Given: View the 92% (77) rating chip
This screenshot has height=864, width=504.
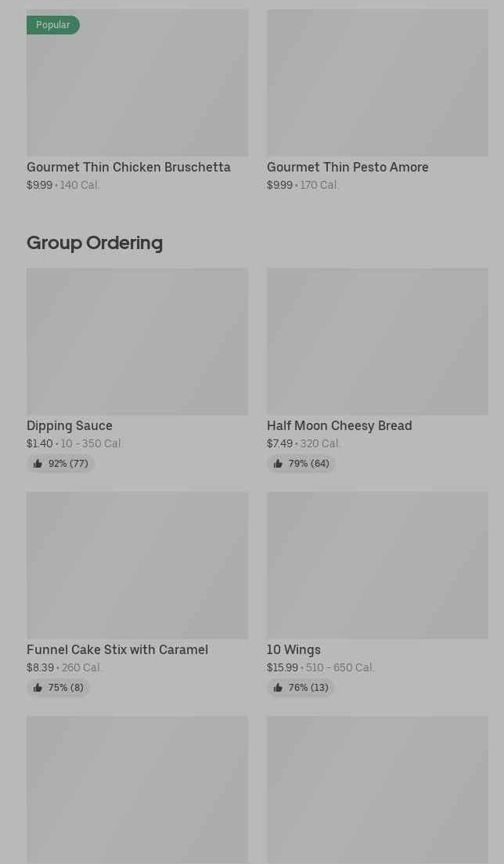Looking at the screenshot, I should pos(60,464).
